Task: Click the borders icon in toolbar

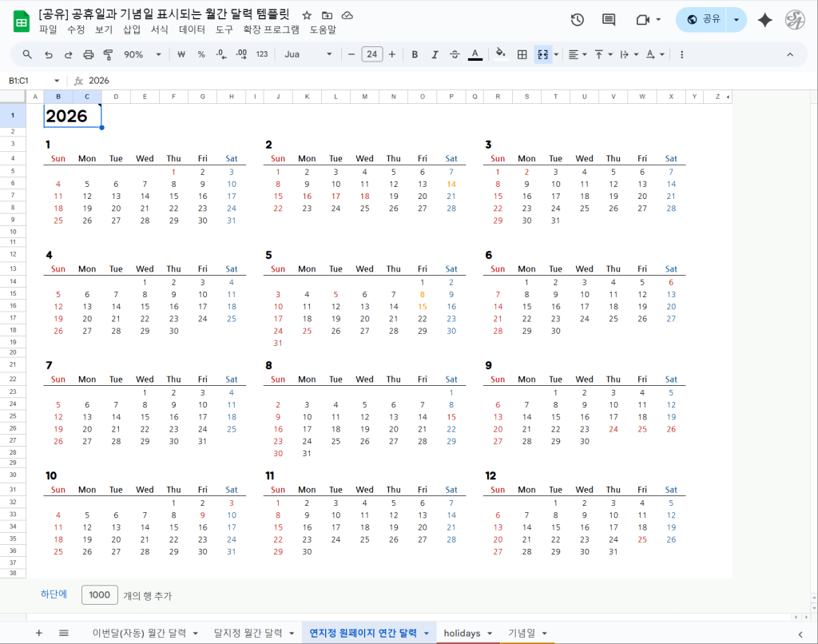Action: pos(522,54)
